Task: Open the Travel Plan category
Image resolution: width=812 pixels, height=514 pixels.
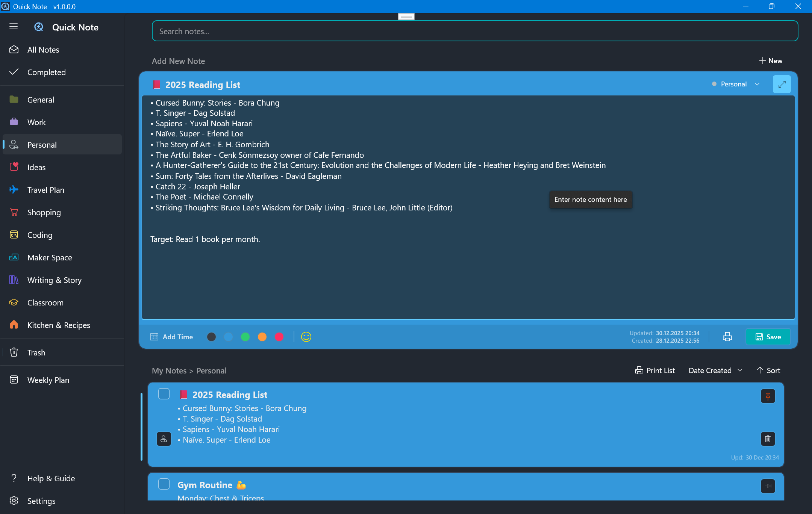Action: click(x=45, y=190)
